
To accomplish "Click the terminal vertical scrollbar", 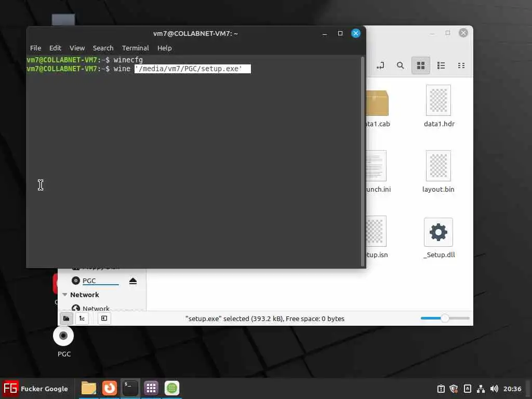I will click(362, 162).
